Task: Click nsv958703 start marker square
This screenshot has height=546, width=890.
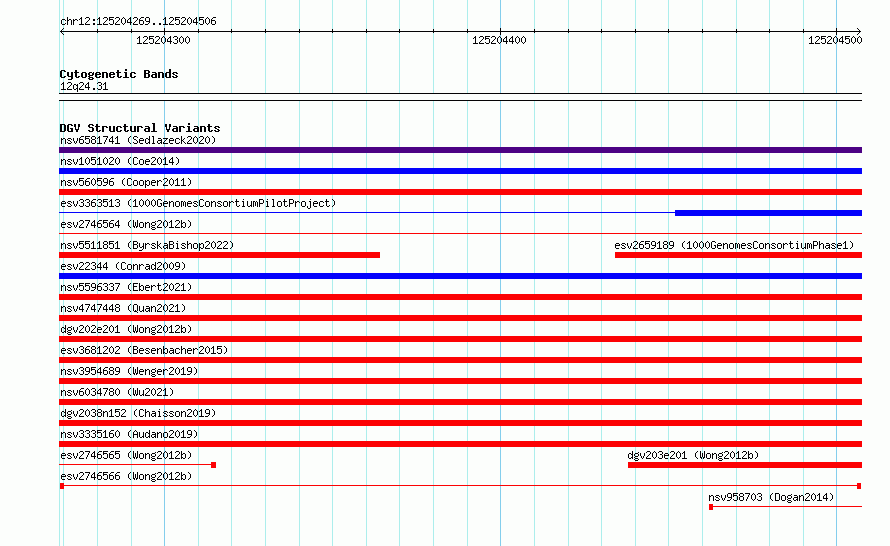Action: coord(711,507)
